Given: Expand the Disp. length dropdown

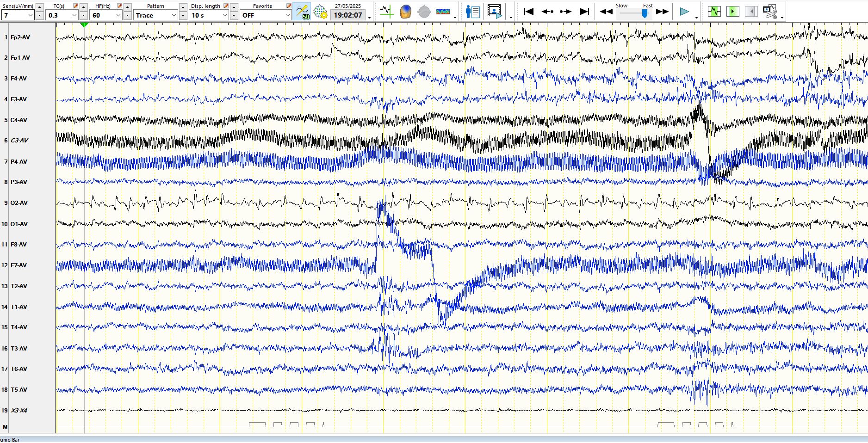Looking at the screenshot, I should pyautogui.click(x=225, y=15).
